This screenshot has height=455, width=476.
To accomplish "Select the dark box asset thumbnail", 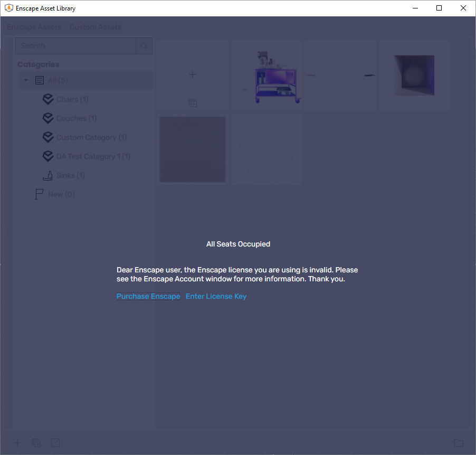I will pyautogui.click(x=414, y=75).
